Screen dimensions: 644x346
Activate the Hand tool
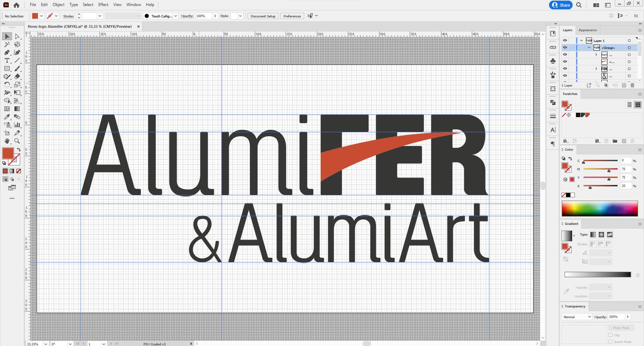pyautogui.click(x=7, y=141)
